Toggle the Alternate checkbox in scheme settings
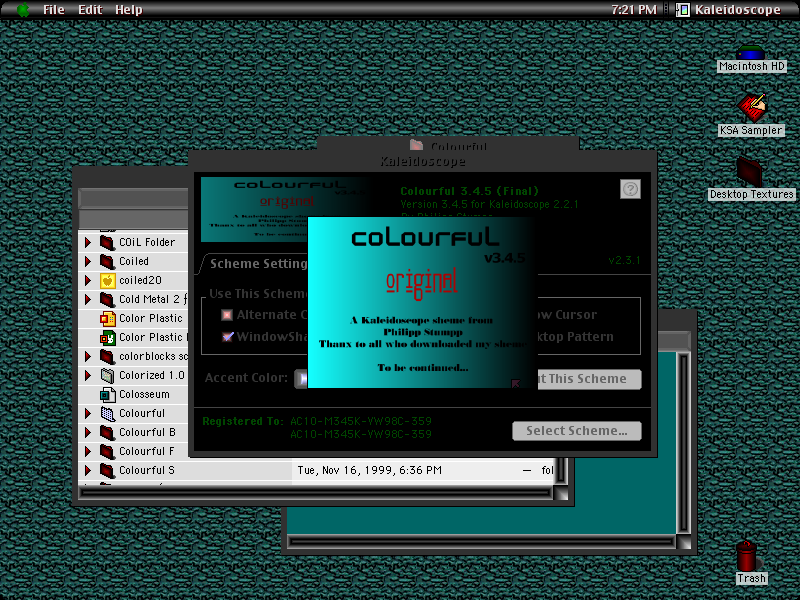Viewport: 800px width, 600px height. (x=227, y=315)
